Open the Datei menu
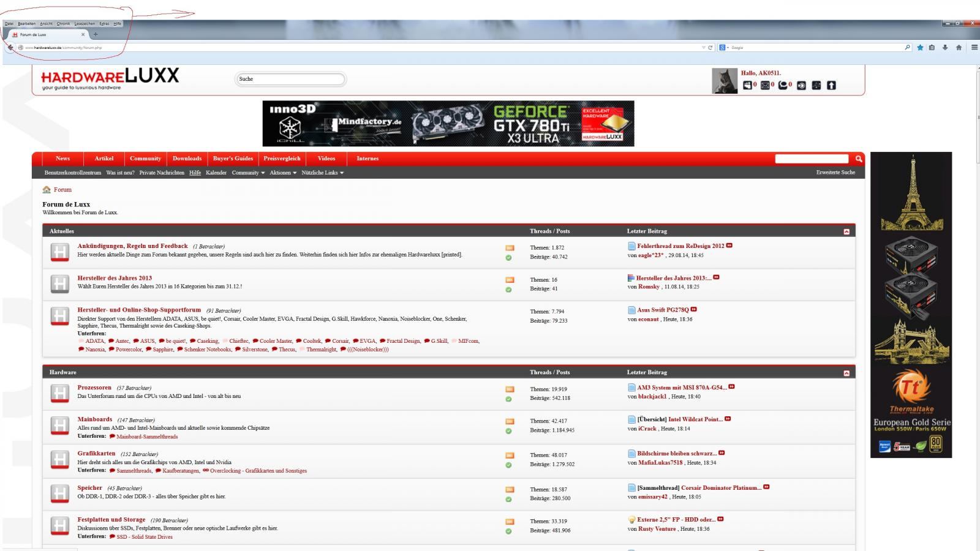Image resolution: width=980 pixels, height=551 pixels. coord(9,24)
